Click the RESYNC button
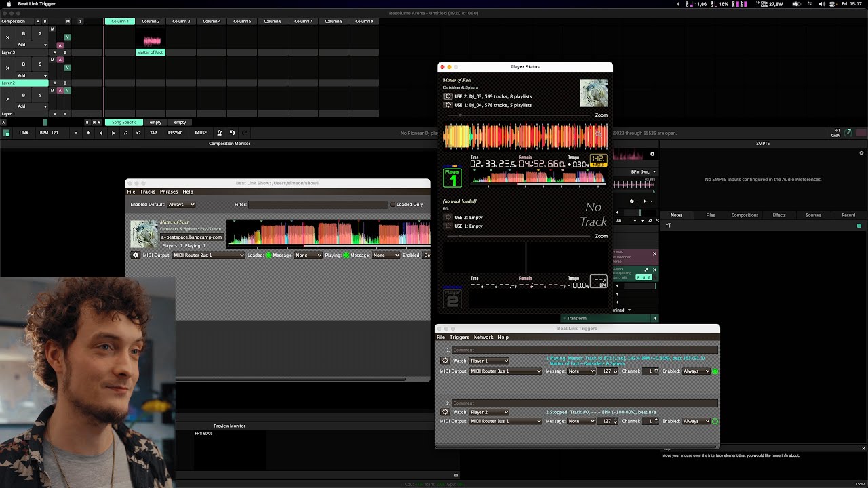The width and height of the screenshot is (868, 488). (x=176, y=133)
